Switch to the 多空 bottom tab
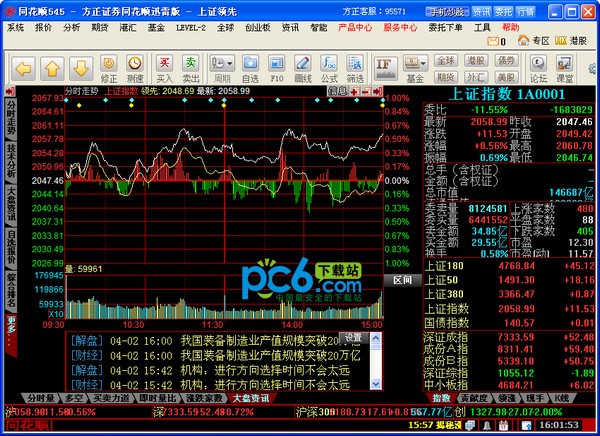The width and height of the screenshot is (600, 436). [x=74, y=398]
